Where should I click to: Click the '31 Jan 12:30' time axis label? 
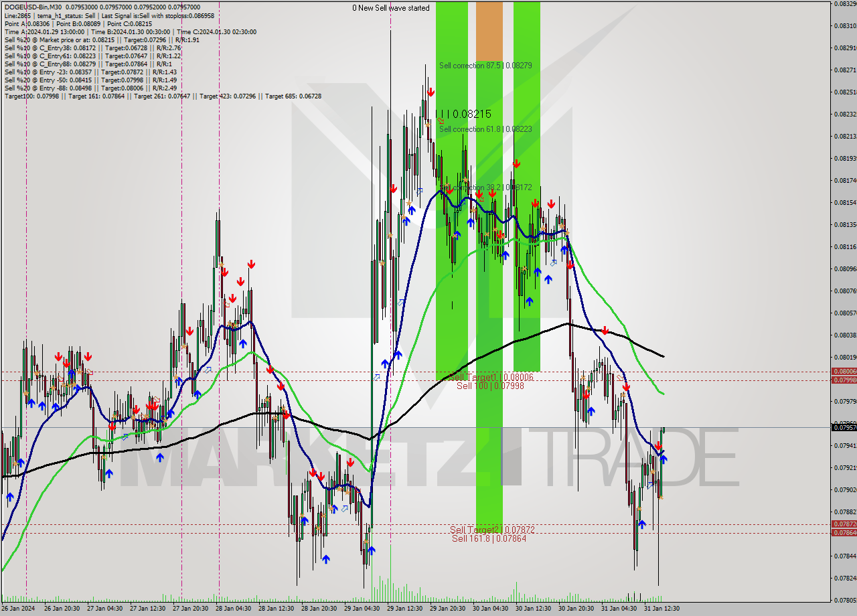click(661, 609)
